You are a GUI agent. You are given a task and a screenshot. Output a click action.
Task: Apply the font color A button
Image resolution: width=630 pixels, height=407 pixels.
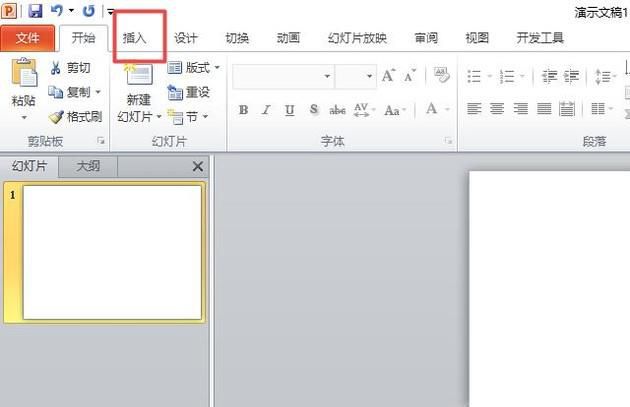click(432, 109)
